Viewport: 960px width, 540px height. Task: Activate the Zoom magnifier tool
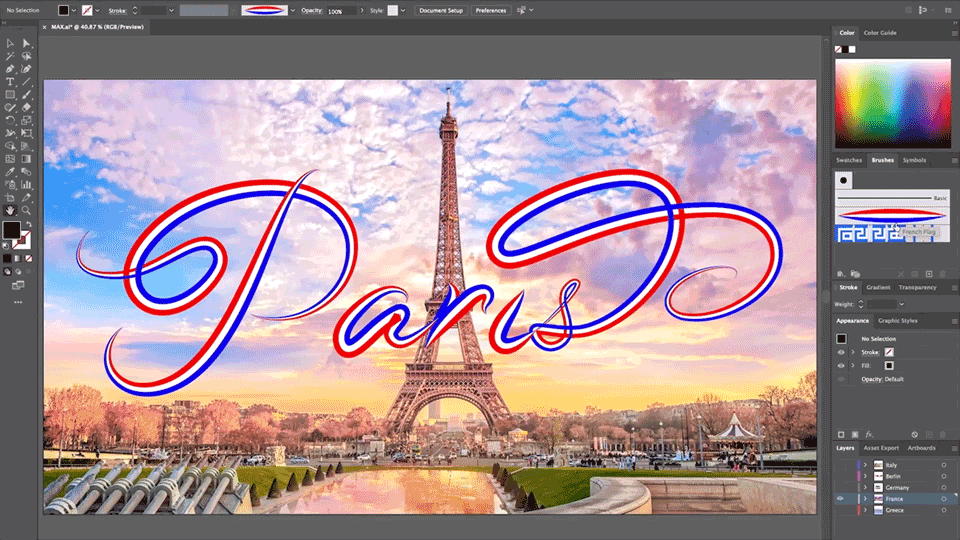point(26,211)
